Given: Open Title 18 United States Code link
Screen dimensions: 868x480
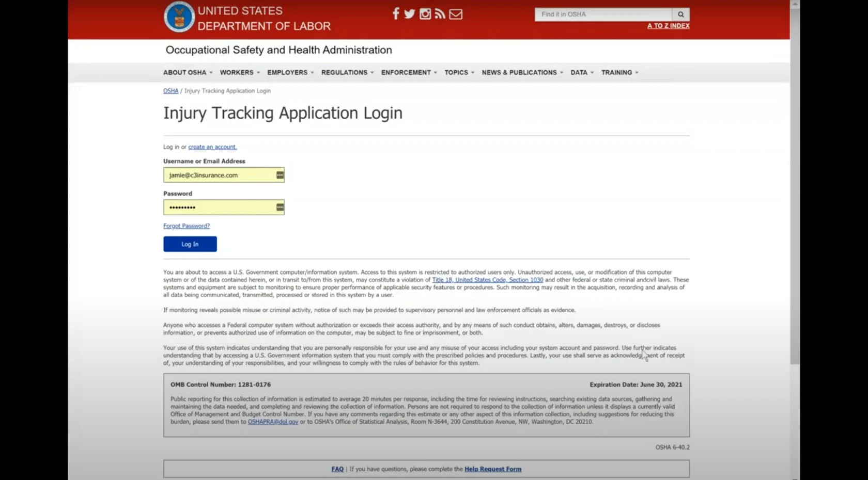Looking at the screenshot, I should (488, 280).
